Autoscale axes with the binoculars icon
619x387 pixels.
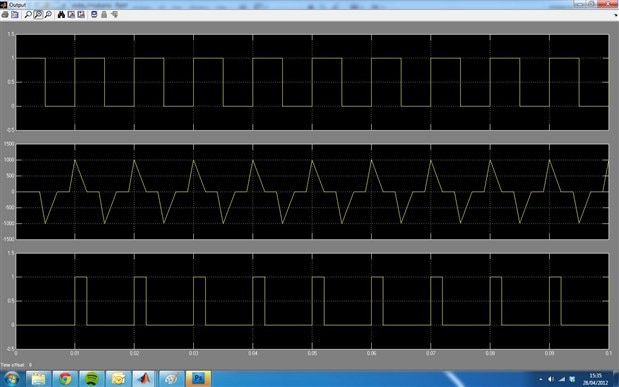tap(61, 15)
